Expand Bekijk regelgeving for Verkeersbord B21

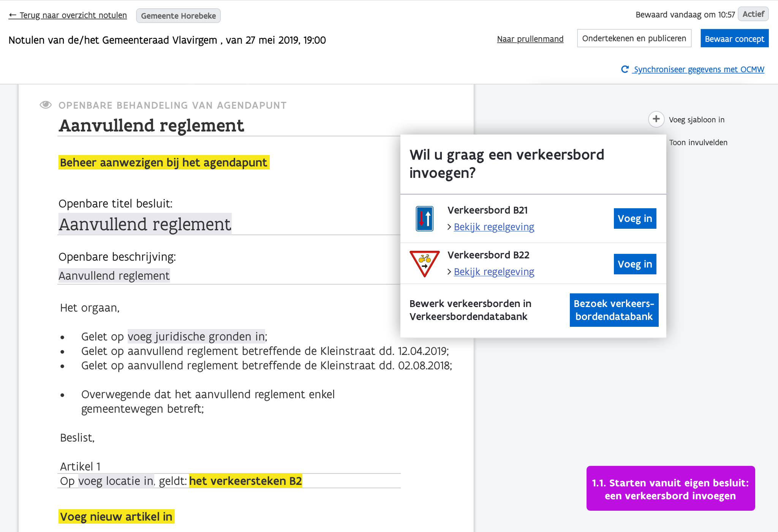click(493, 227)
